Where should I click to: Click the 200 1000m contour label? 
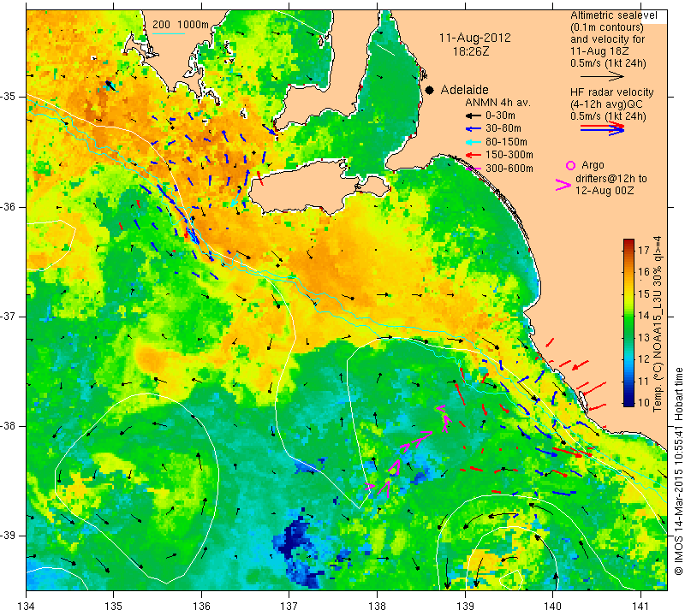180,25
